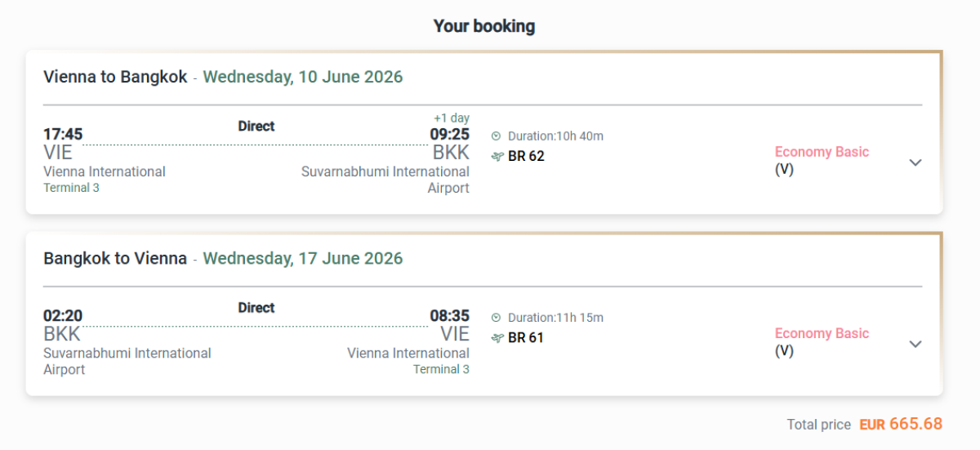Image resolution: width=980 pixels, height=450 pixels.
Task: Select the Economy Basic fare on outbound flight
Action: pos(822,152)
